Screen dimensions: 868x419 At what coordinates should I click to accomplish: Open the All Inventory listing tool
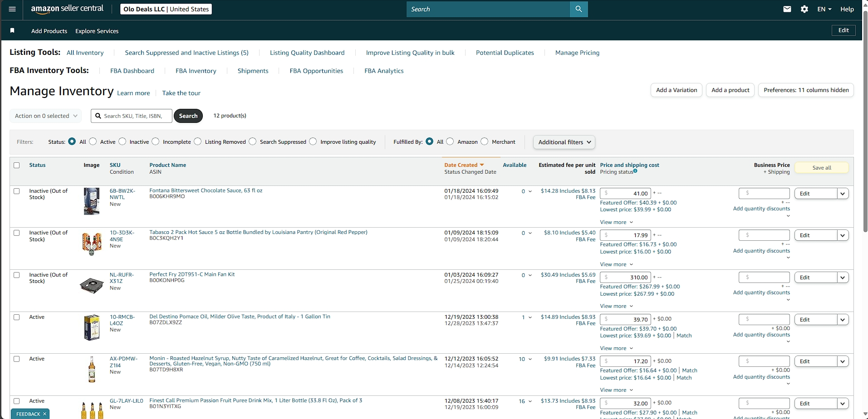click(x=85, y=53)
